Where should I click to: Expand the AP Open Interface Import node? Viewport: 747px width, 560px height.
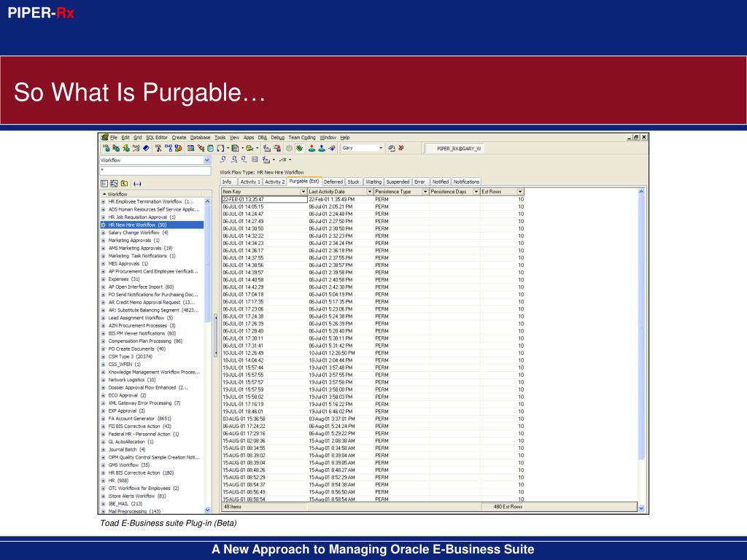click(104, 287)
